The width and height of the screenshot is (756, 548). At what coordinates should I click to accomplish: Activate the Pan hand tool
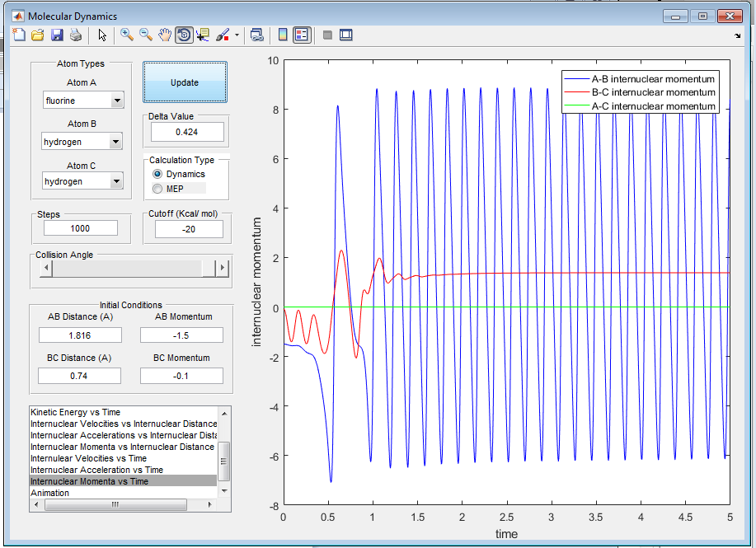(x=164, y=35)
